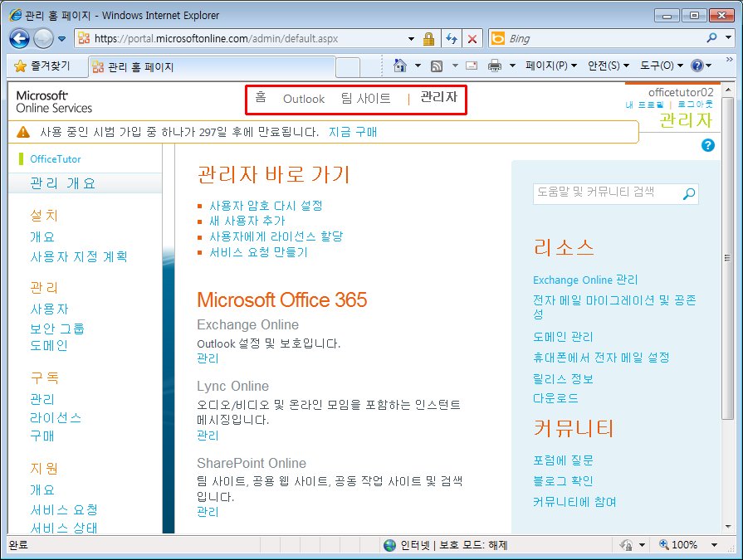Viewport: 743px width, 560px height.
Task: Show more toolbar commands chevron
Action: 730,59
